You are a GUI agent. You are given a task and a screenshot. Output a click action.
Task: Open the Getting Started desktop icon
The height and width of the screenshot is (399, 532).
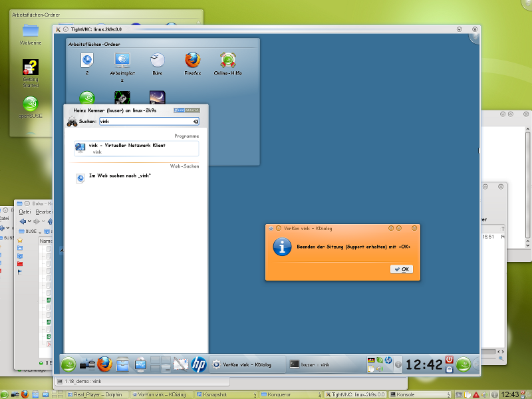pos(30,68)
